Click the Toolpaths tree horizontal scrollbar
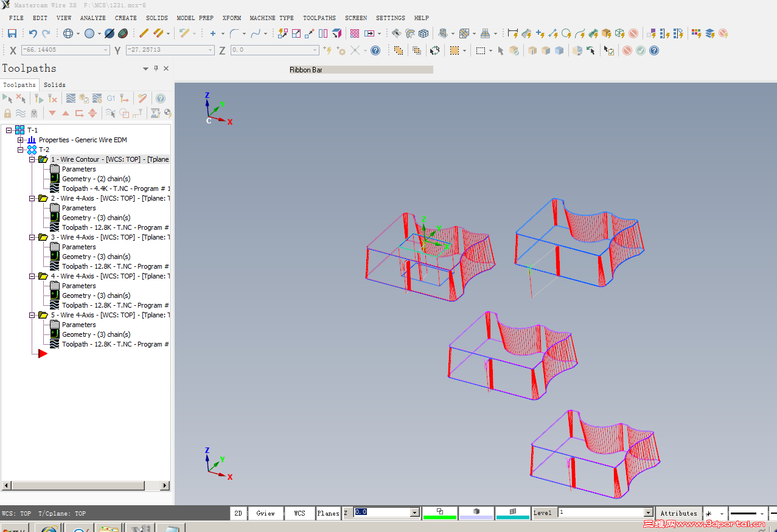Image resolution: width=777 pixels, height=532 pixels. pyautogui.click(x=86, y=486)
